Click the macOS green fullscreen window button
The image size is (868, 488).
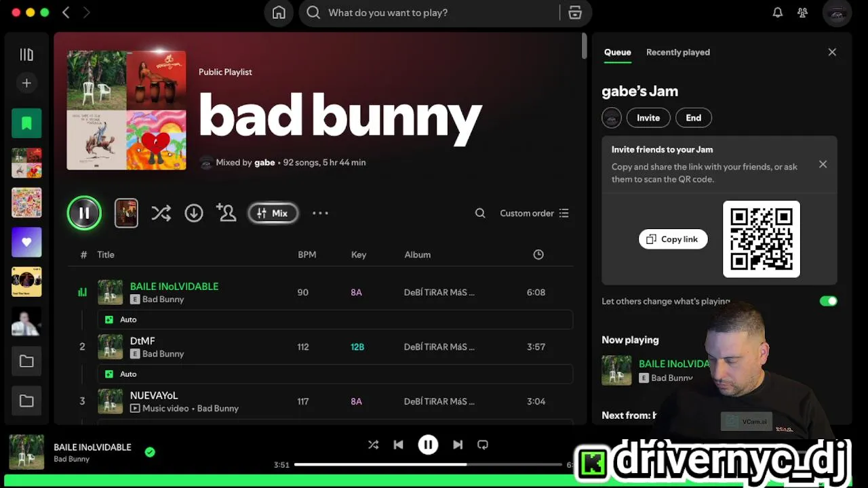(45, 12)
